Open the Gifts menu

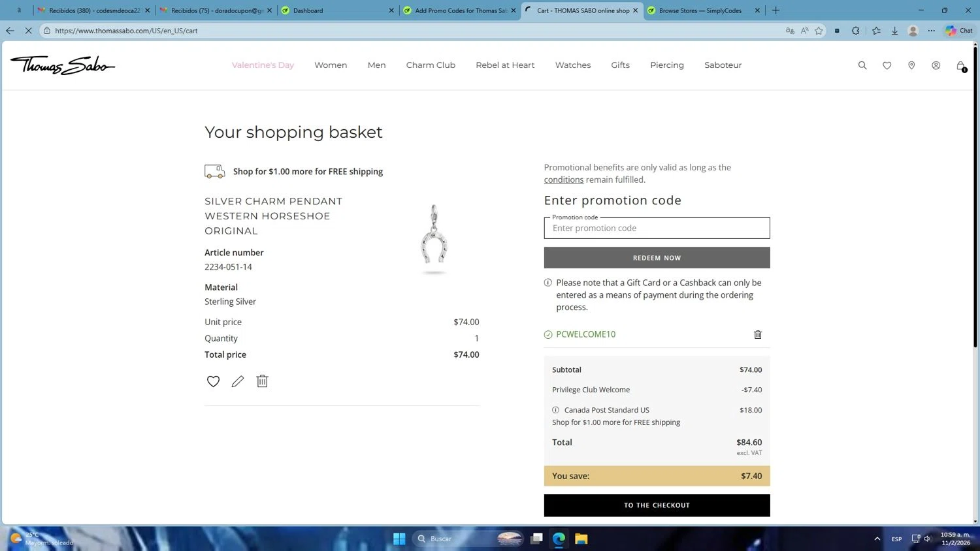pyautogui.click(x=620, y=65)
